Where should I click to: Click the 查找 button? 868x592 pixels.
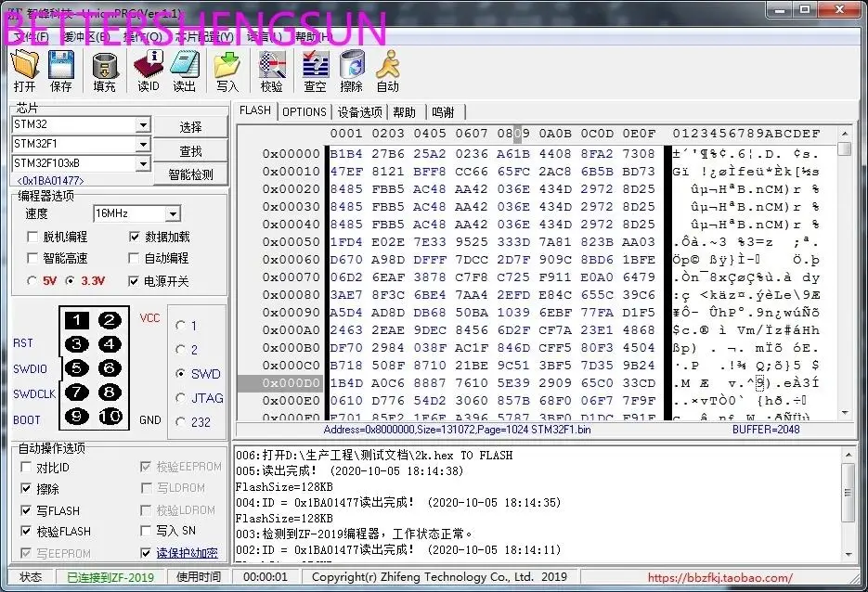[x=190, y=151]
